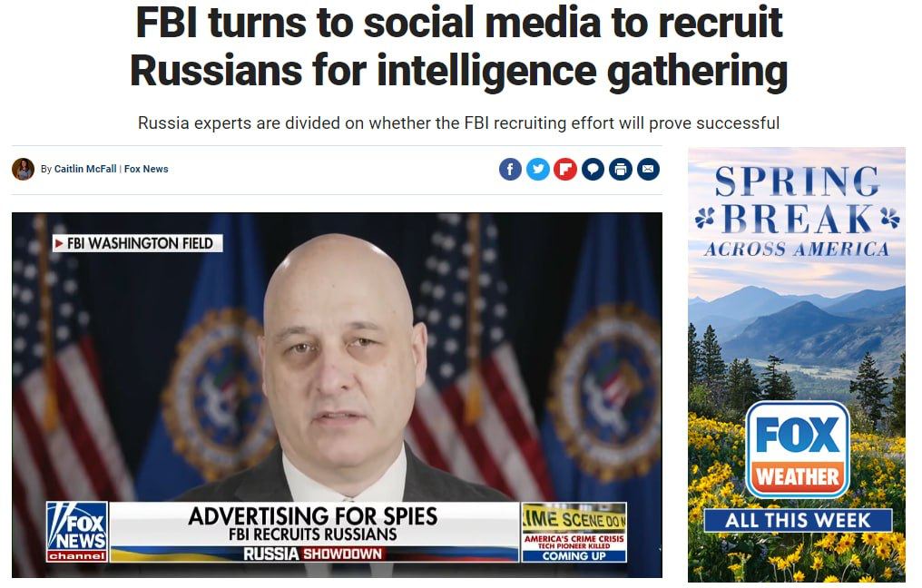Email this article

coord(648,170)
